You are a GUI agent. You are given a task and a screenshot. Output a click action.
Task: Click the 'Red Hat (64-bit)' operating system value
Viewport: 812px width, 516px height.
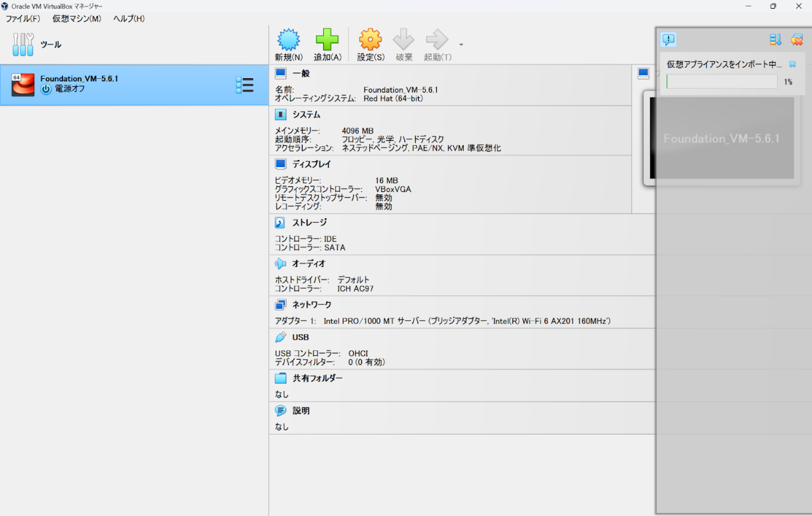(393, 98)
